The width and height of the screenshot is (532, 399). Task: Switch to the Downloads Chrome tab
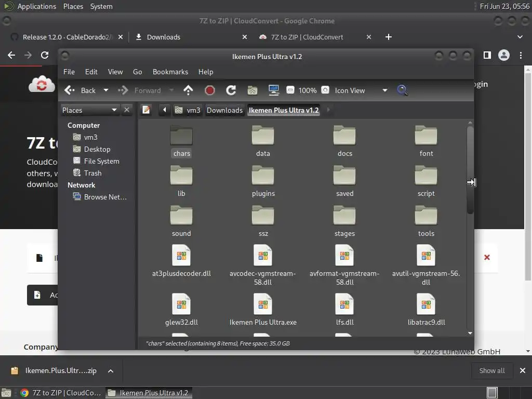191,37
